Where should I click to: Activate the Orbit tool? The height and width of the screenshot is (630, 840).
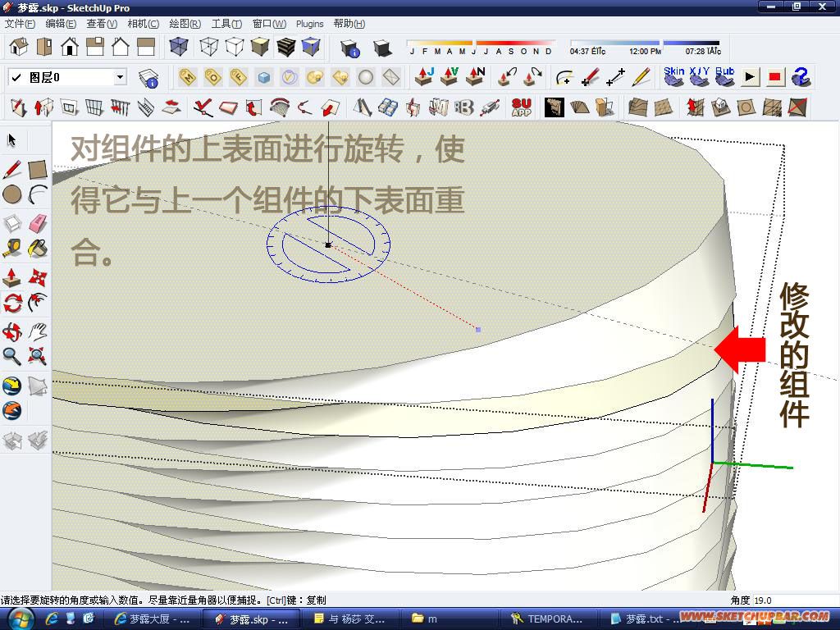coord(12,331)
